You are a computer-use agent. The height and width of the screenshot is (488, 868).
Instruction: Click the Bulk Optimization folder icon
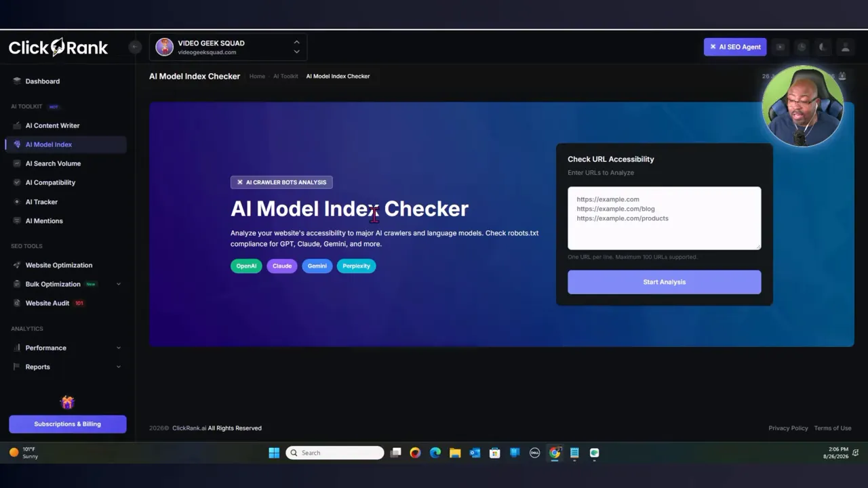pyautogui.click(x=17, y=284)
